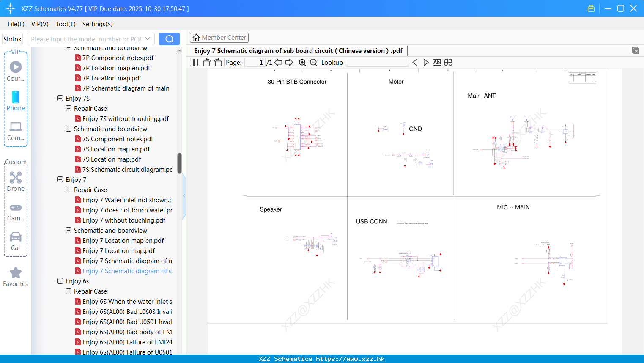Open the Courses sidebar item
Image resolution: width=644 pixels, height=363 pixels.
pos(16,71)
